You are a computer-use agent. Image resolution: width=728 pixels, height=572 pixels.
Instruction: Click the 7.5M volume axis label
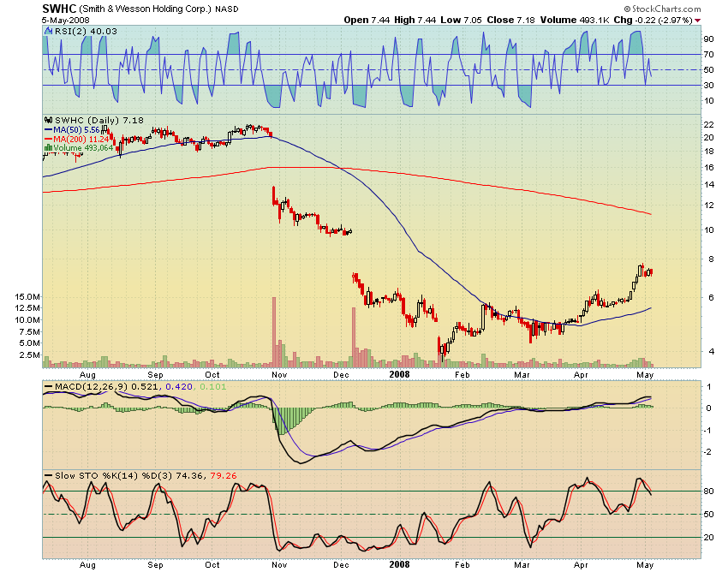[x=30, y=331]
